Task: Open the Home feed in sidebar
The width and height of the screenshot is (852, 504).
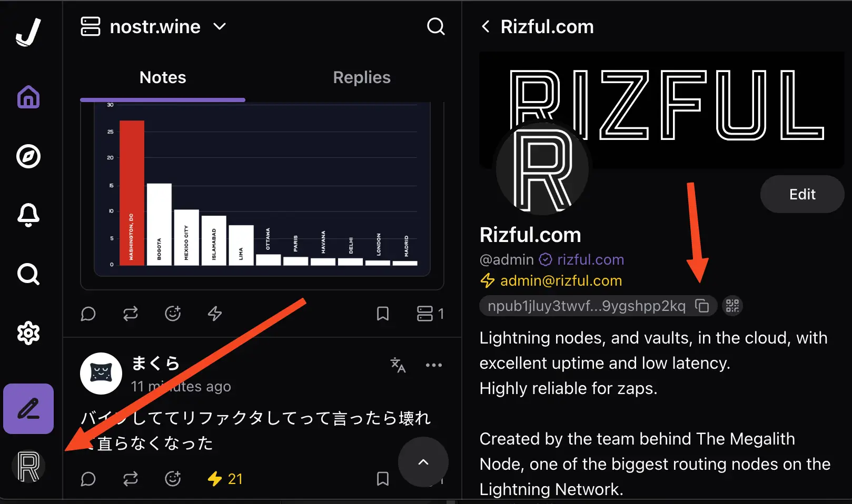Action: click(x=28, y=97)
